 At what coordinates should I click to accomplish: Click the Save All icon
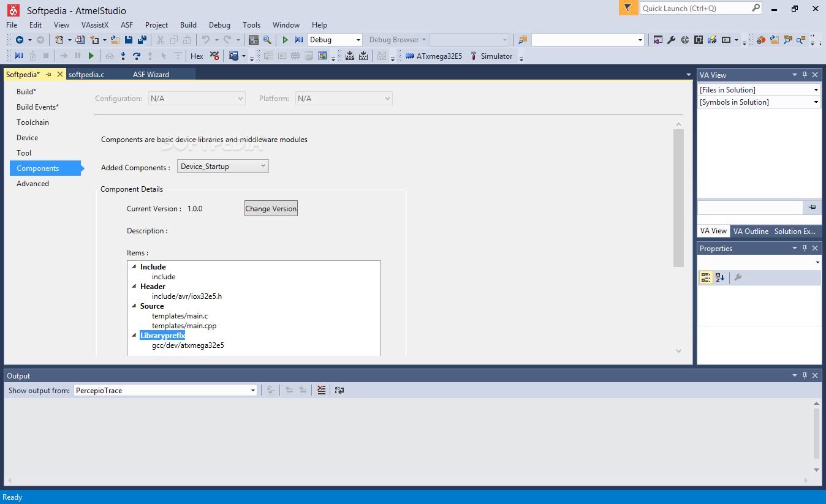point(142,40)
